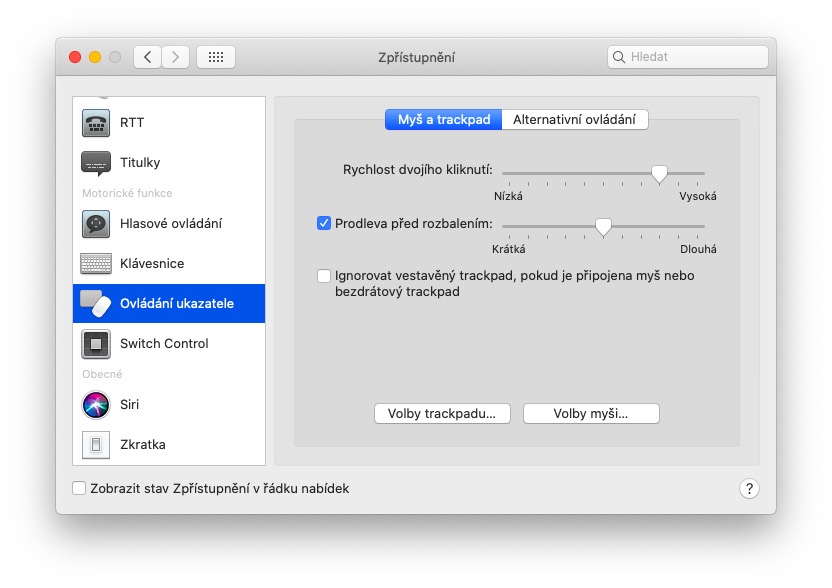Click the Ovládání ukazatele mouse icon
The image size is (832, 588).
(x=96, y=304)
